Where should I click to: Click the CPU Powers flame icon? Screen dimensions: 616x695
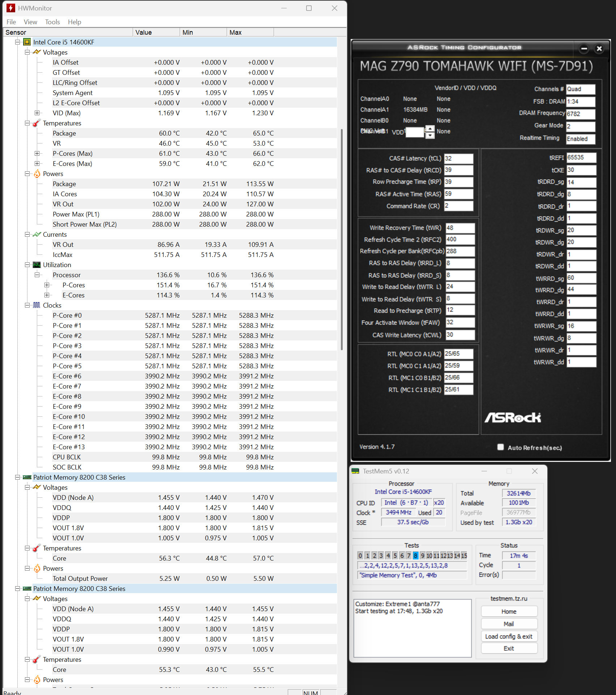point(37,174)
